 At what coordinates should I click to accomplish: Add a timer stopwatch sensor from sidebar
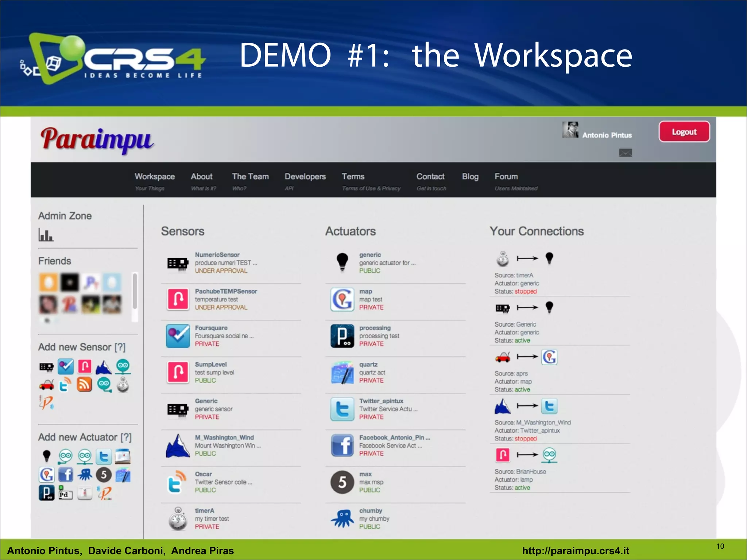(123, 385)
